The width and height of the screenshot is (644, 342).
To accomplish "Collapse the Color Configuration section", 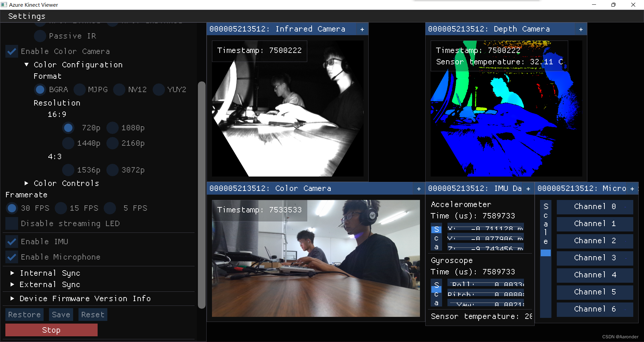I will pyautogui.click(x=26, y=65).
